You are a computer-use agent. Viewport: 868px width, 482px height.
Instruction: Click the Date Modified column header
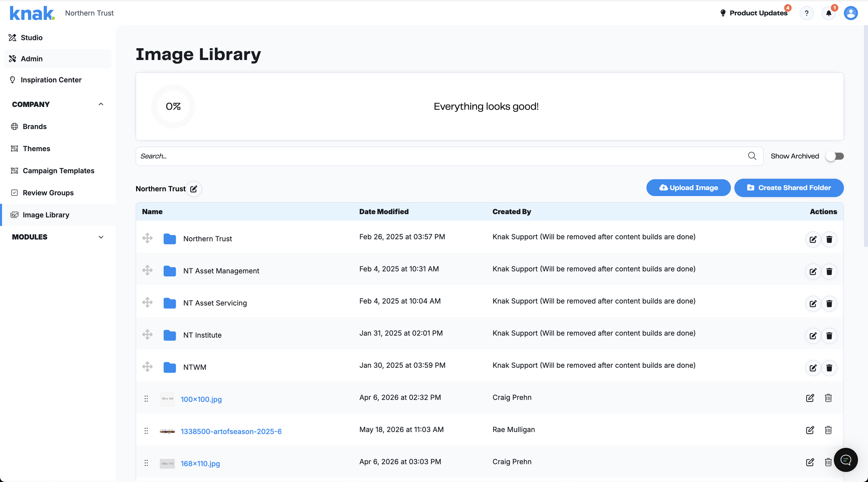384,212
